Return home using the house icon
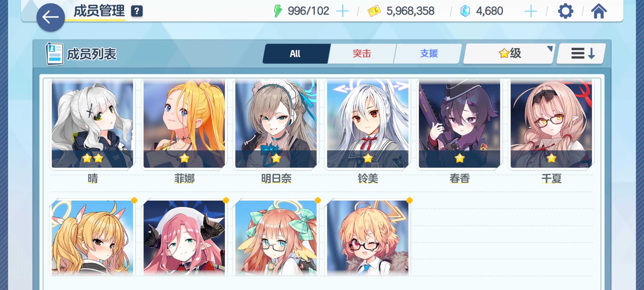The width and height of the screenshot is (644, 290). 599,11
